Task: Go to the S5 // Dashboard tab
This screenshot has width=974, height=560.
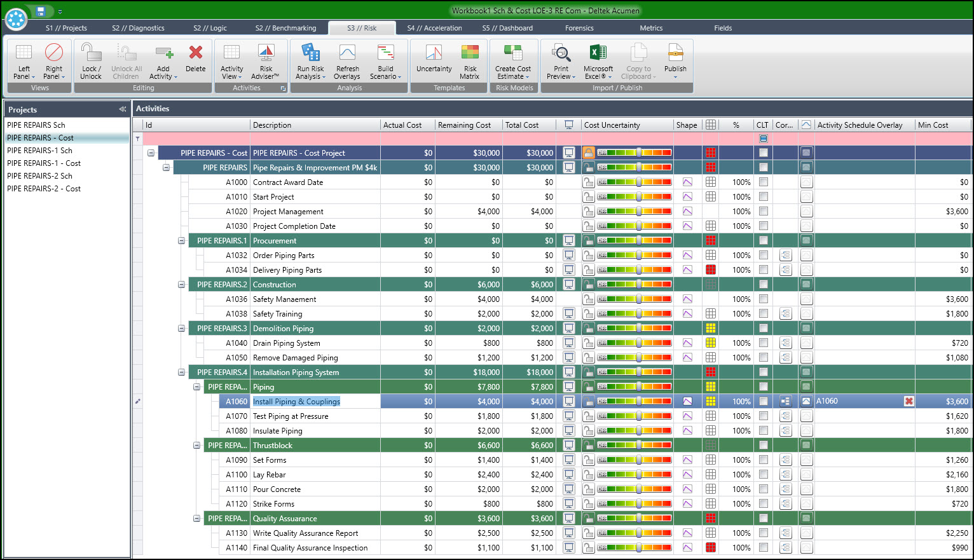Action: point(507,28)
